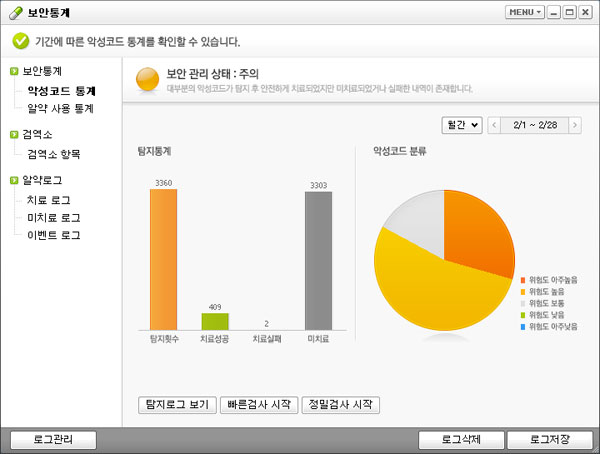Screen dimensions: 600x454
Task: Go to previous period with left arrow
Action: [495, 125]
